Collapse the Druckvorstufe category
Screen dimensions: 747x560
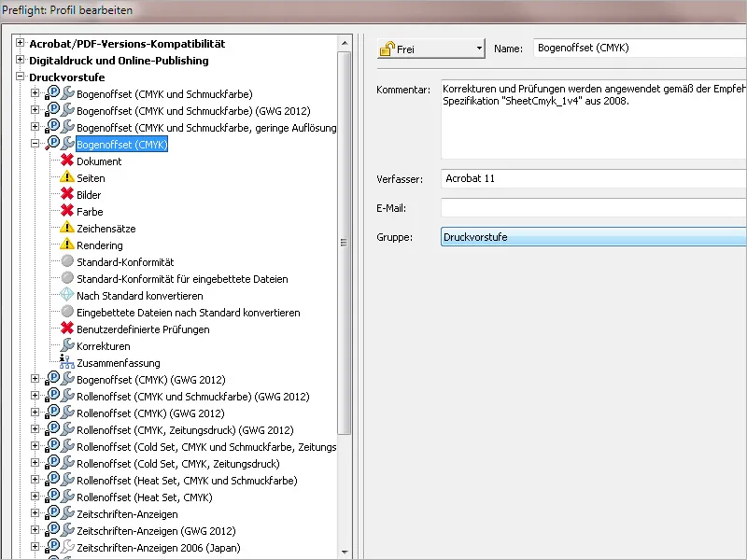pyautogui.click(x=20, y=77)
